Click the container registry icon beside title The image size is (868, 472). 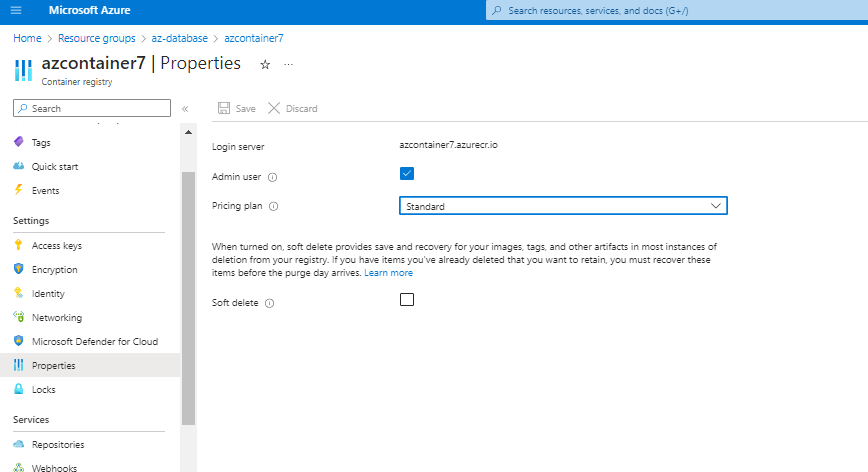(x=23, y=70)
